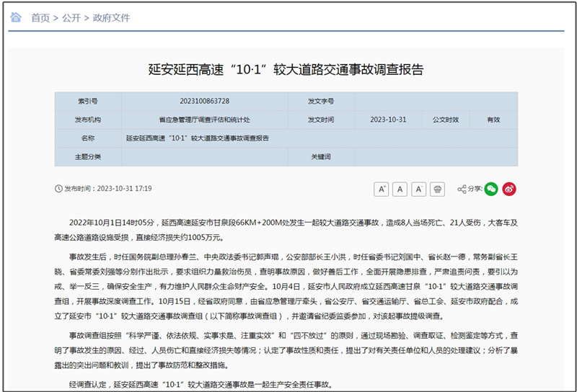Click the 发布时间：2023-10-31 17:19 timestamp

[108, 189]
